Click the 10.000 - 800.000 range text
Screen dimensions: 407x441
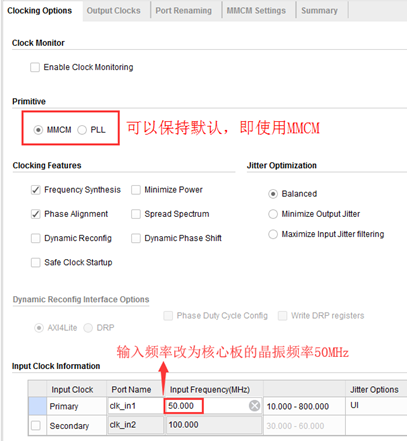298,406
